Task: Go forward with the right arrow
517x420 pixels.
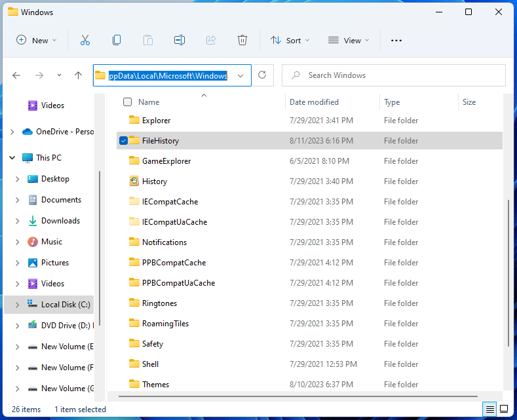Action: (39, 75)
